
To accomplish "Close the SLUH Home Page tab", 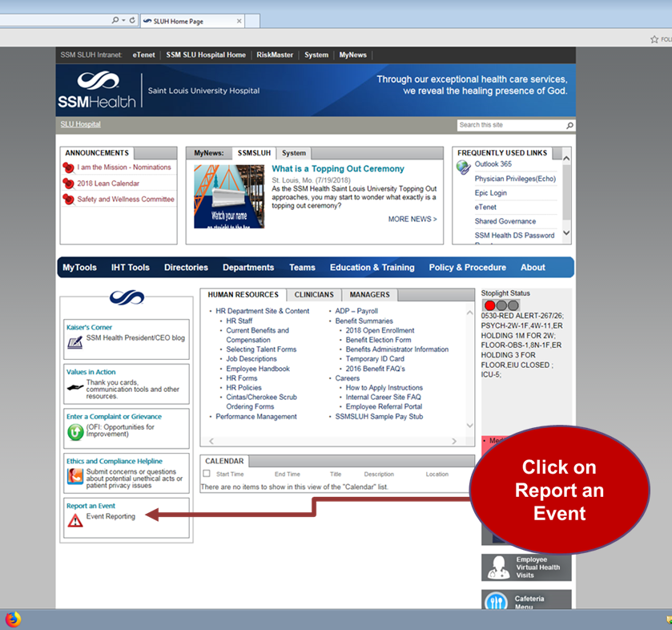I will click(239, 21).
